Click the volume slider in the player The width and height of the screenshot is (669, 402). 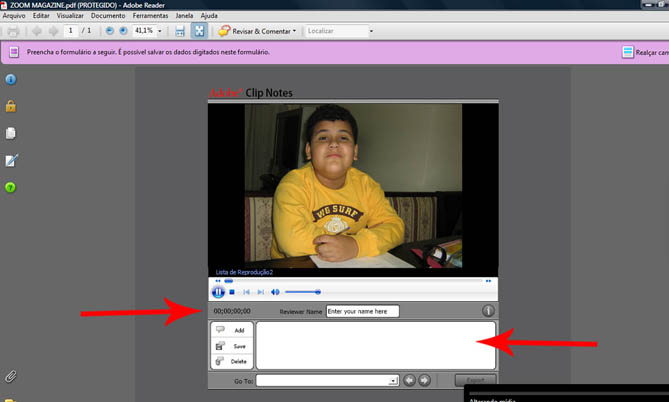302,292
